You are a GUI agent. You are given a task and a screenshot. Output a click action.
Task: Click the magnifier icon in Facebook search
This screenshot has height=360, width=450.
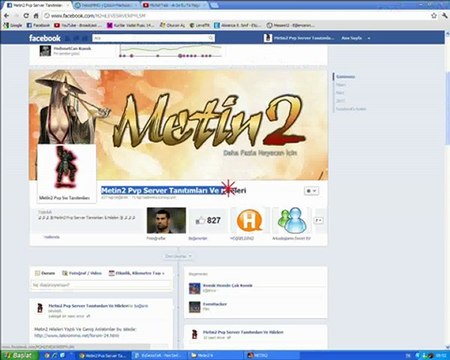tap(211, 38)
